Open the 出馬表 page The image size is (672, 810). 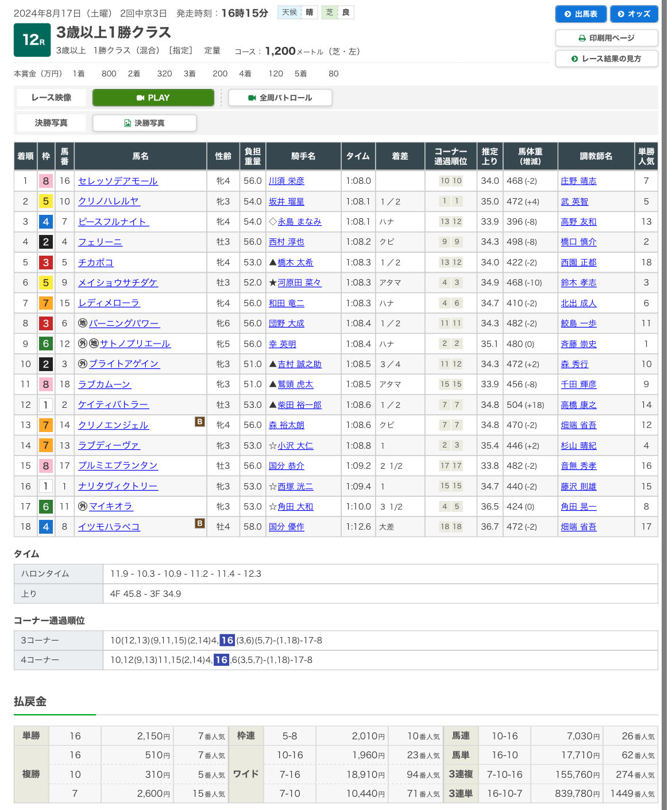(581, 14)
